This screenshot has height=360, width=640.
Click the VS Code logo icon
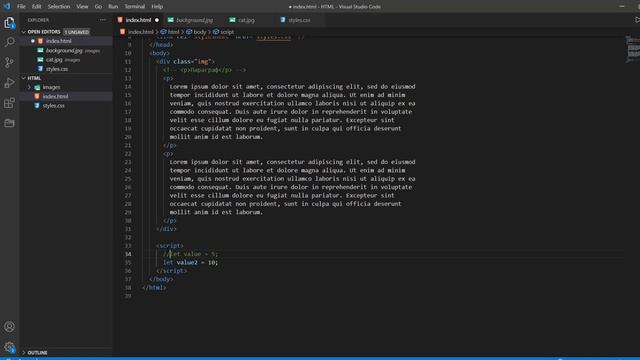click(7, 6)
